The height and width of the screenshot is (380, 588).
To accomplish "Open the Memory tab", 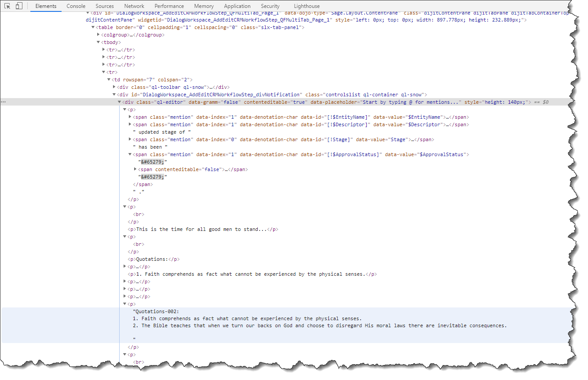I will tap(204, 6).
